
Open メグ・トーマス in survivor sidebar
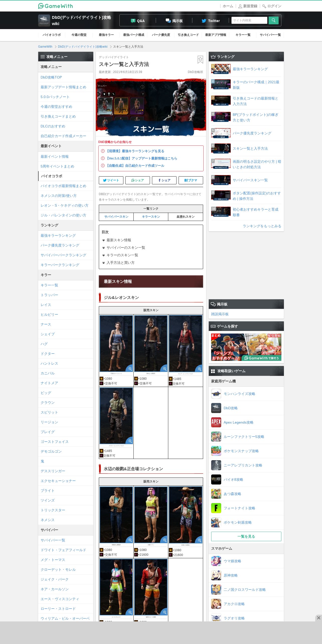66,560
